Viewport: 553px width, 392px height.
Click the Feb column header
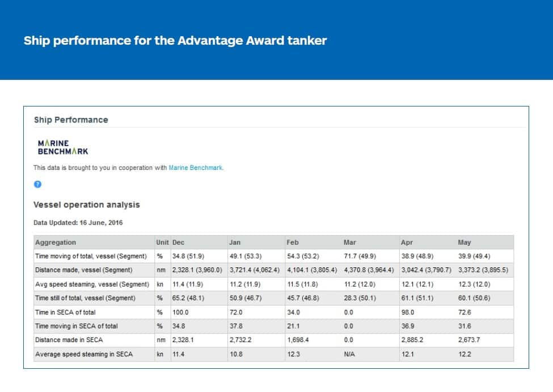293,242
